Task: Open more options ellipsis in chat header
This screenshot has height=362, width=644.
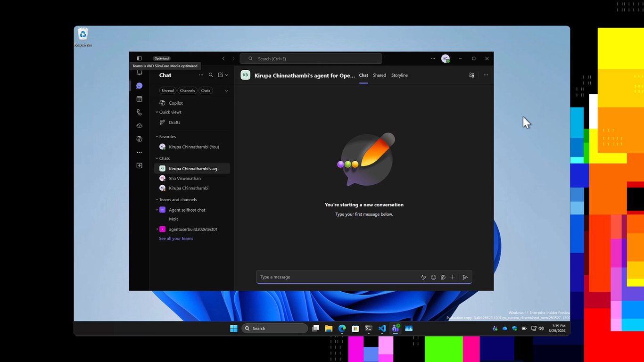Action: pos(486,75)
